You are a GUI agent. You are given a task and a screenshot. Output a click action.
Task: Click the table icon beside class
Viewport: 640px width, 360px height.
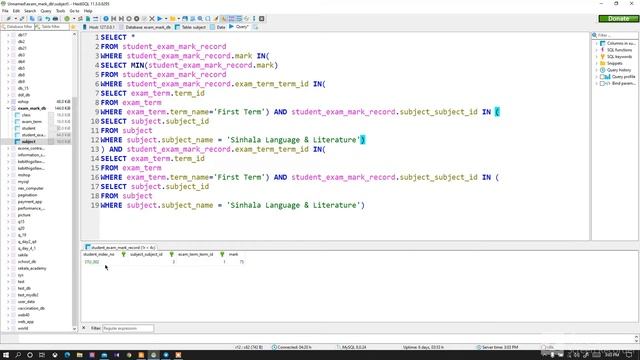pyautogui.click(x=18, y=115)
